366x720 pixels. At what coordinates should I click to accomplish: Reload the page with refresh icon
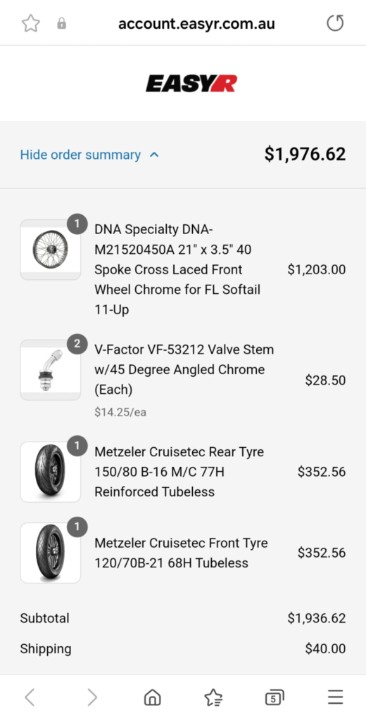pos(335,23)
